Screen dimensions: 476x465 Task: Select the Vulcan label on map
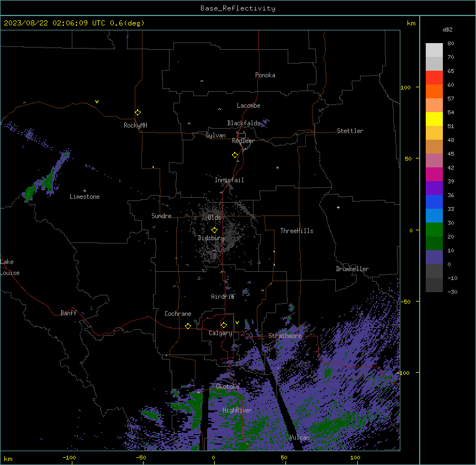tap(300, 437)
